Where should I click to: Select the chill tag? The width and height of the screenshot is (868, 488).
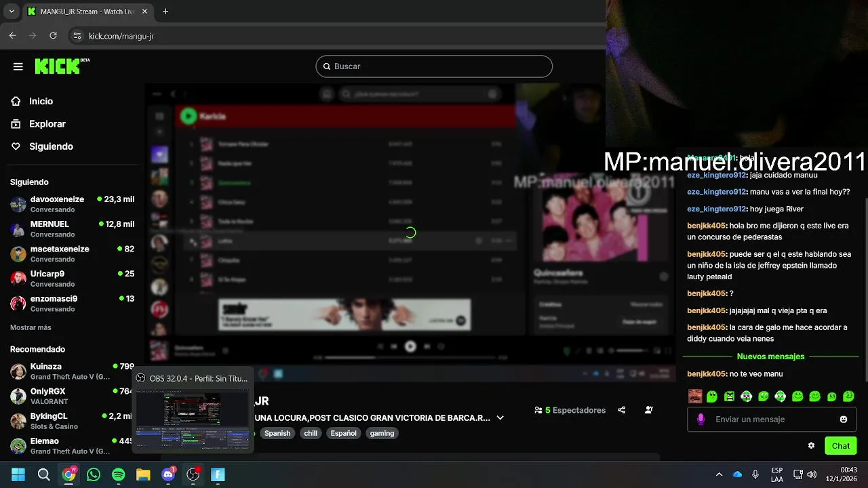(x=311, y=433)
